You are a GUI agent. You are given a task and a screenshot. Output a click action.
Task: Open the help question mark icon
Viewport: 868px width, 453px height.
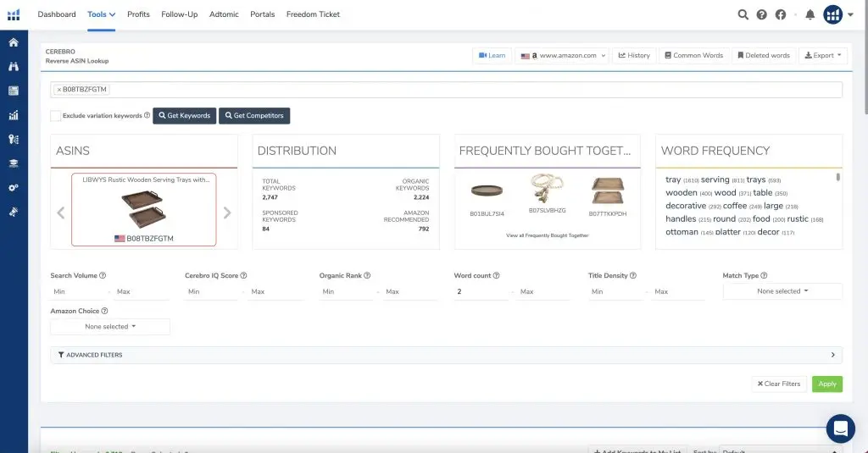[x=762, y=14]
